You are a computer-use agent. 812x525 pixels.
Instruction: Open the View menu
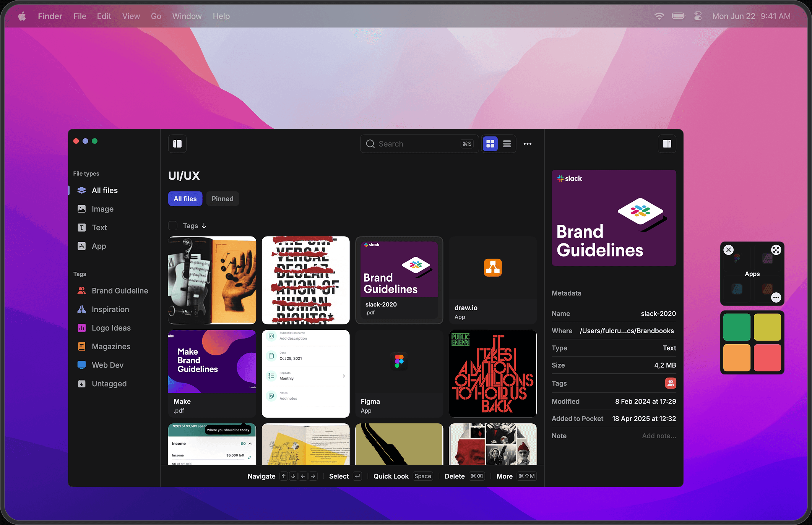pos(131,16)
